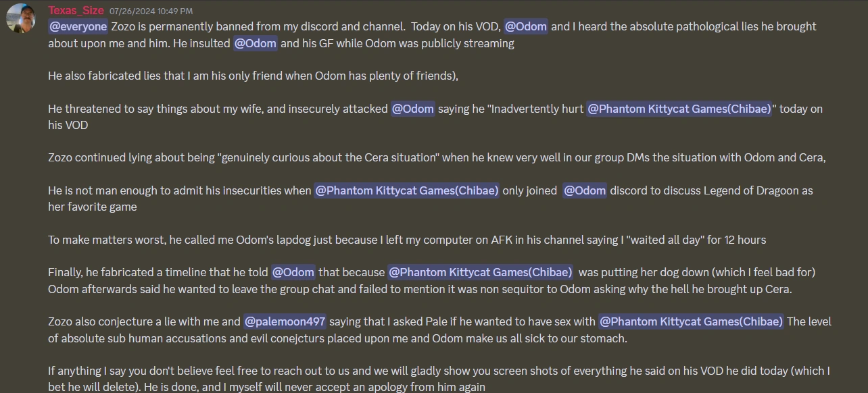Click @Odom mention after "Today on his VOD"
This screenshot has height=393, width=868.
tap(527, 26)
